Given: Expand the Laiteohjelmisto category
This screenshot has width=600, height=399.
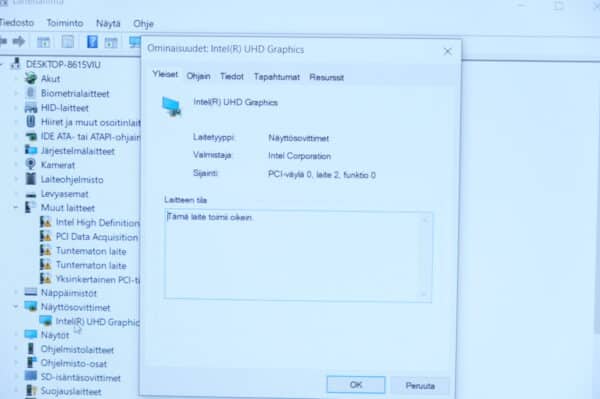Looking at the screenshot, I should pyautogui.click(x=16, y=179).
